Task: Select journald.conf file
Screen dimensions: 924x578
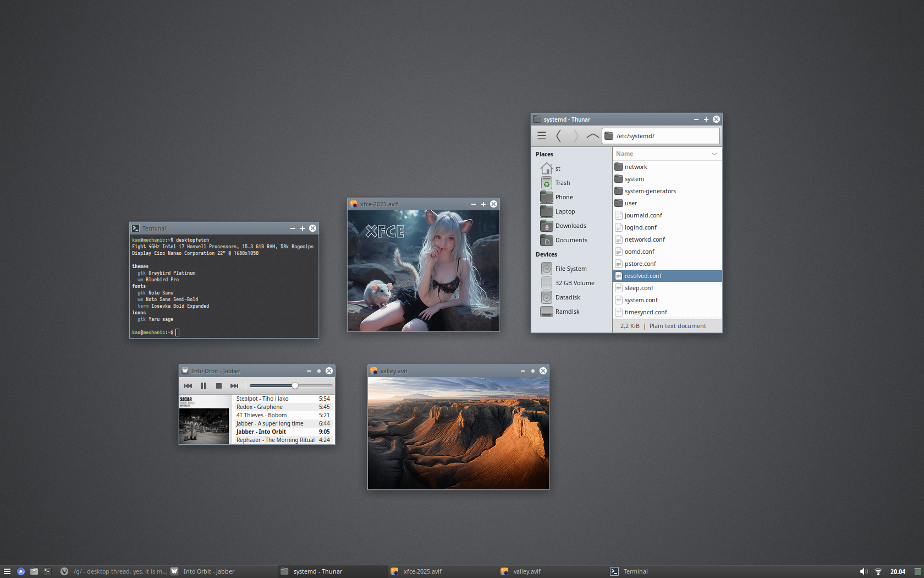Action: [667, 215]
